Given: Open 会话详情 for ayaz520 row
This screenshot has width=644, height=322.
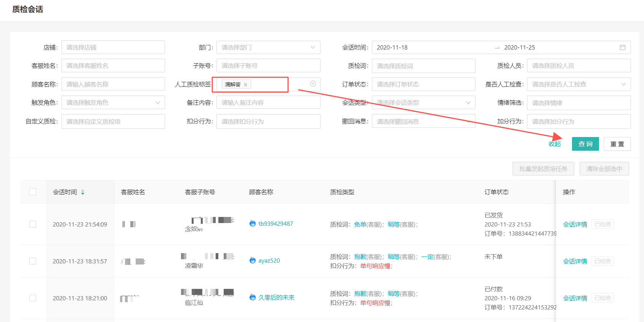Looking at the screenshot, I should 575,261.
